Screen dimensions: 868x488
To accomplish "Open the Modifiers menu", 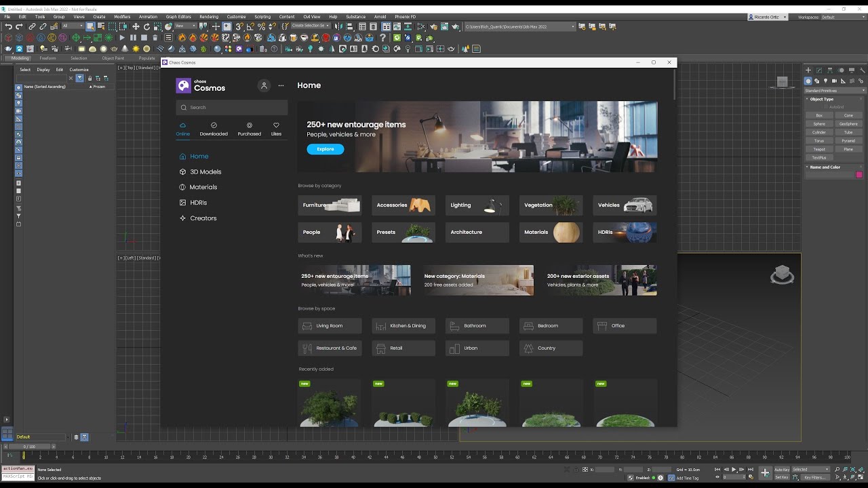I will [x=122, y=16].
